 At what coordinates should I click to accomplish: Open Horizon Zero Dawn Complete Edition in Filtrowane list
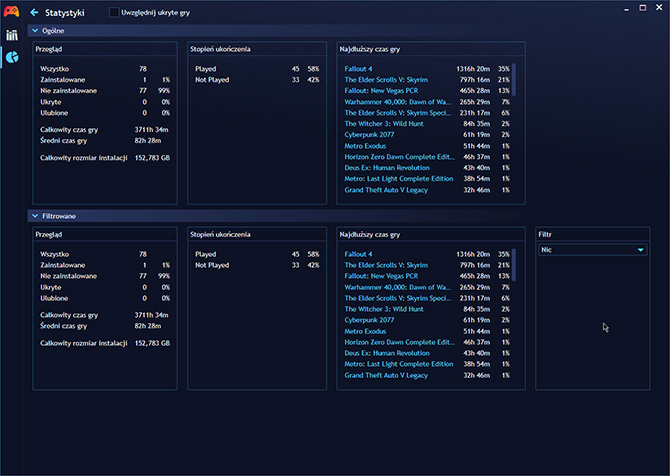(x=399, y=342)
